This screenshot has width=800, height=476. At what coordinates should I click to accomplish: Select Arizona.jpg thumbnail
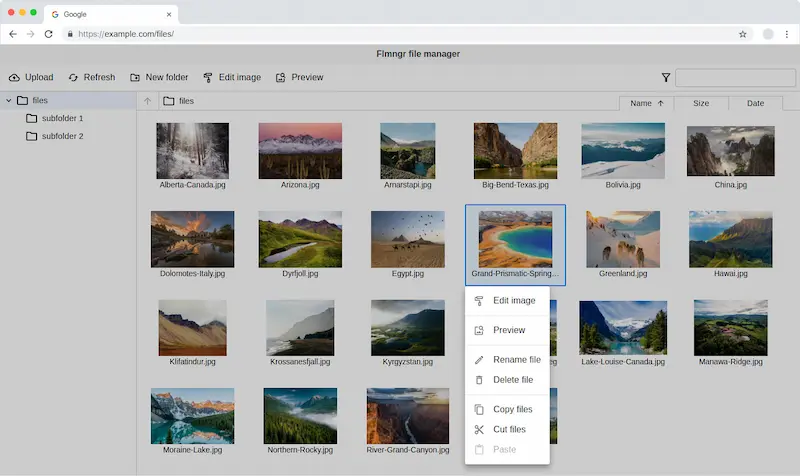(300, 151)
